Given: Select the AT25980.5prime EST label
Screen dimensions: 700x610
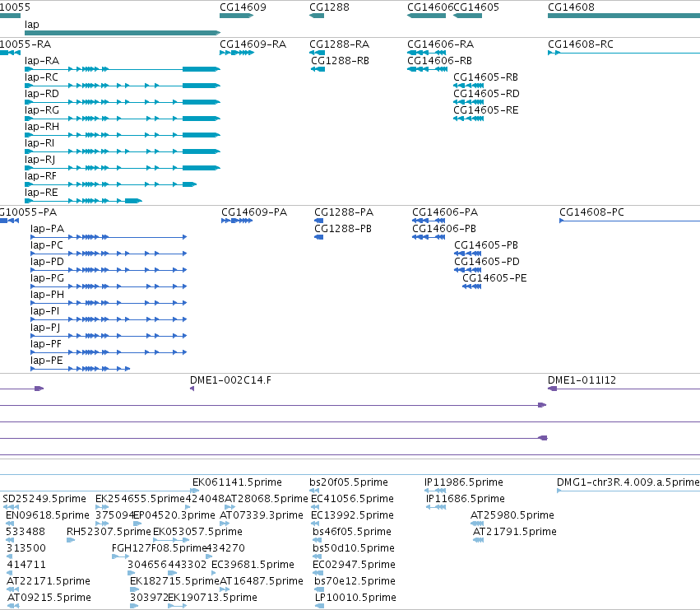Looking at the screenshot, I should 512,515.
